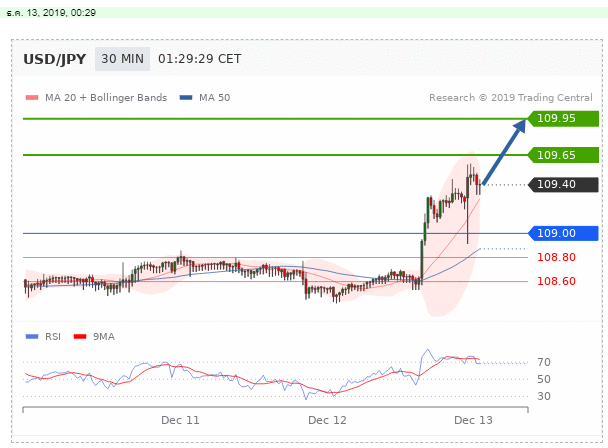Click the 108.80 support level label
The width and height of the screenshot is (608, 448).
[x=556, y=257]
